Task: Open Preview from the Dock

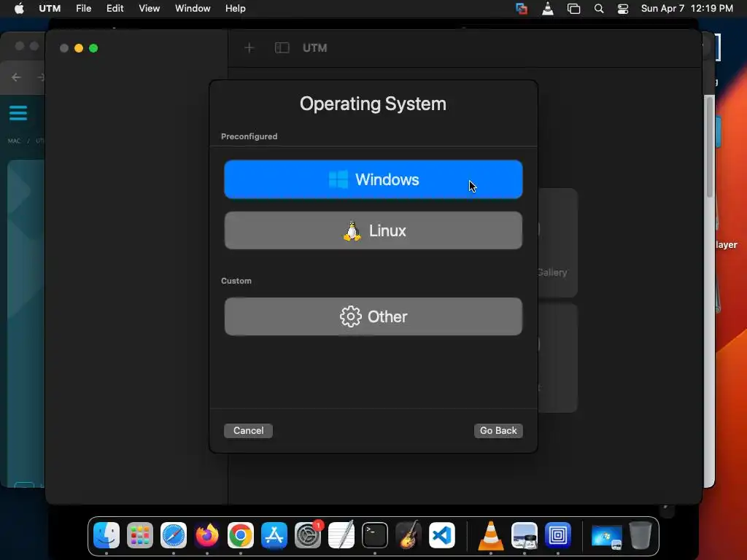Action: point(524,535)
